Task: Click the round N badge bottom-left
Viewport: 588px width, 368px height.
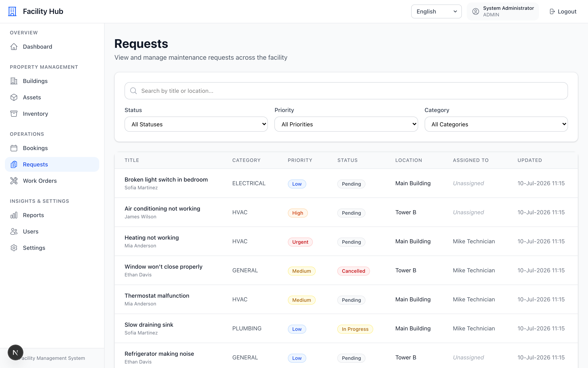Action: 15,352
